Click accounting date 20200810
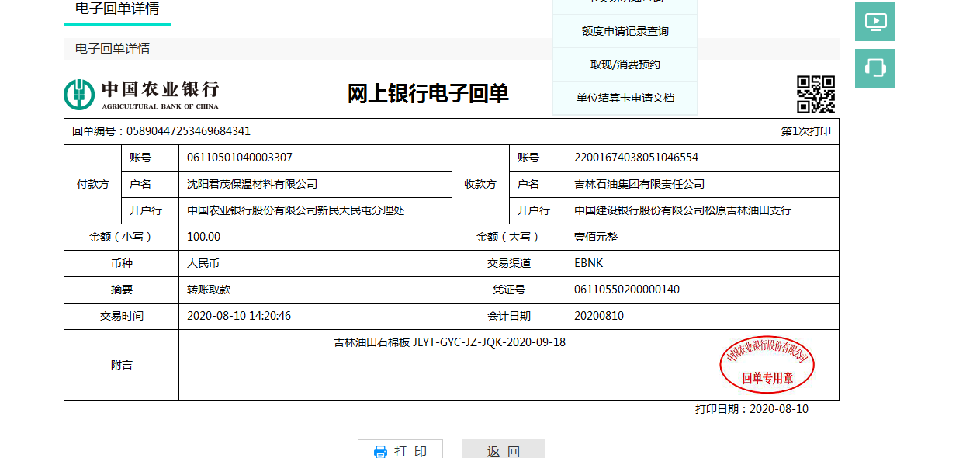 coord(599,316)
